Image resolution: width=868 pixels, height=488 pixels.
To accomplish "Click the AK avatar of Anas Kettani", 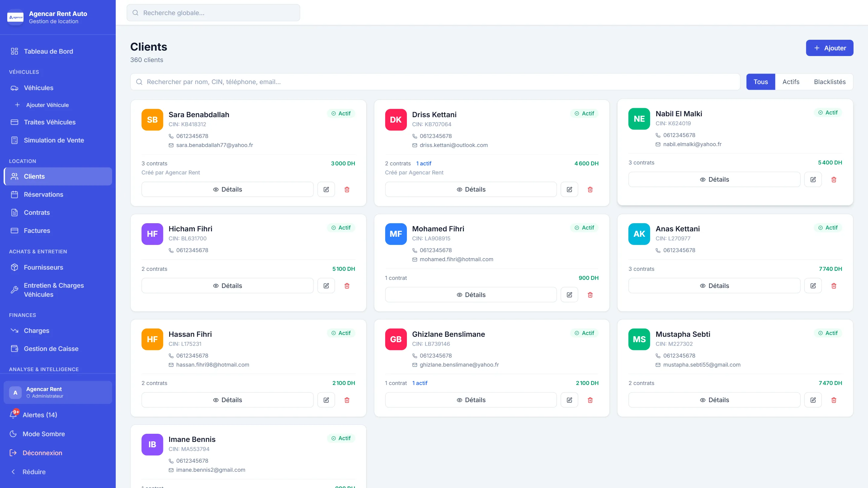I will tap(639, 234).
